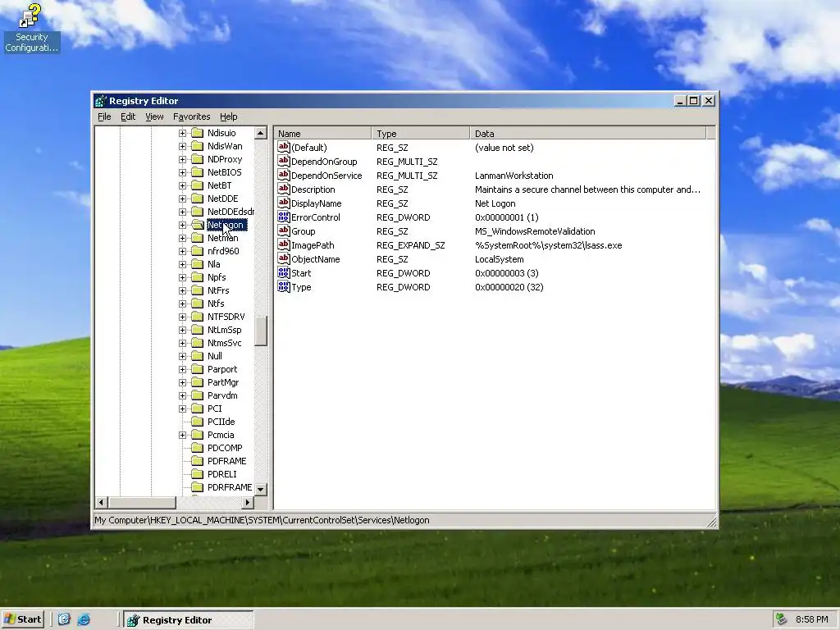The height and width of the screenshot is (630, 840).
Task: Click the DisplayName string value icon
Action: tap(283, 203)
